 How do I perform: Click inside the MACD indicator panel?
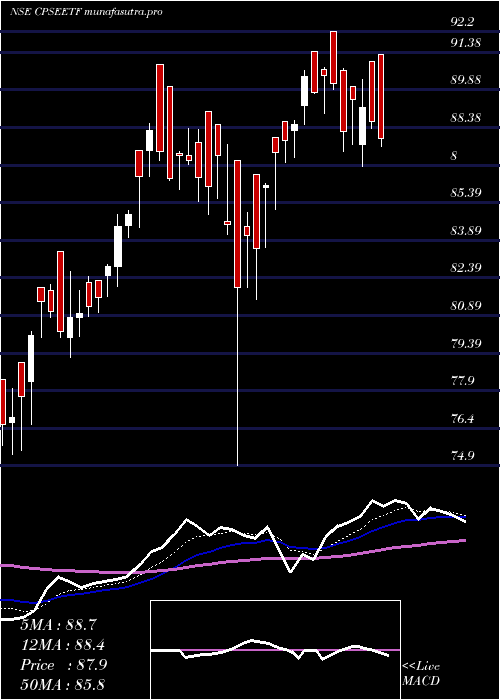point(275,650)
